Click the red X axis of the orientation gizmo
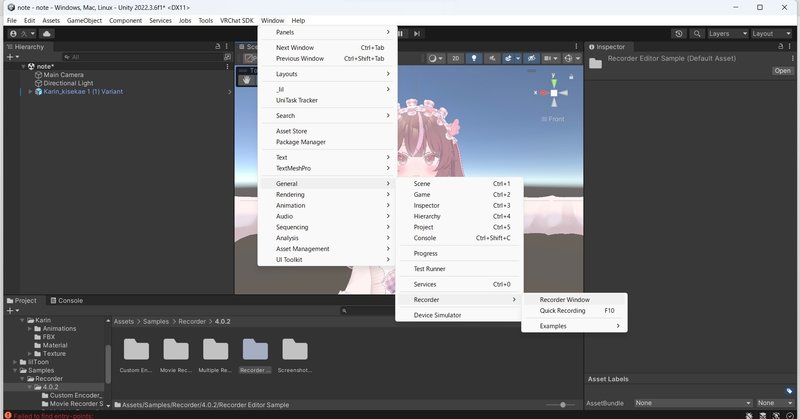Screen dimensions: 800x419 coord(543,93)
